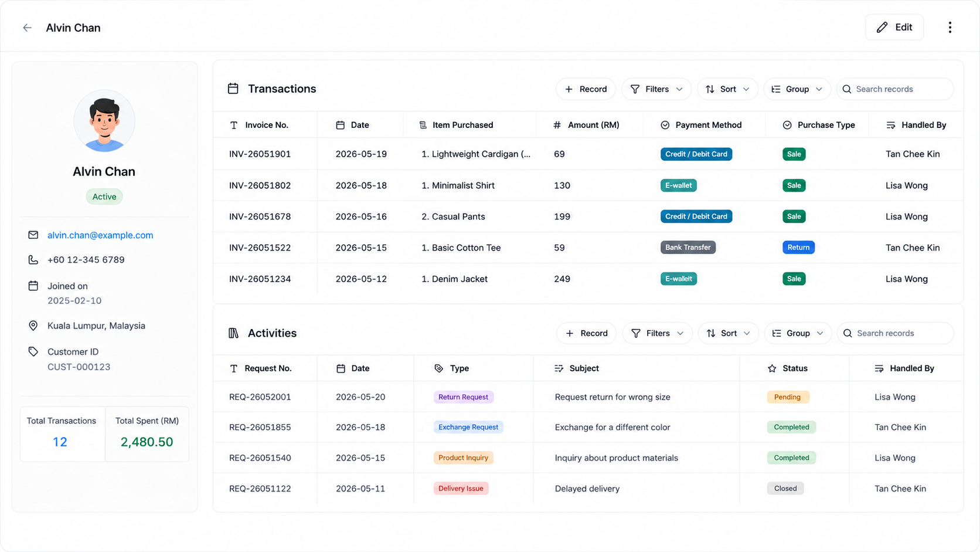Click the Pending status badge
Image resolution: width=980 pixels, height=552 pixels.
click(x=788, y=397)
